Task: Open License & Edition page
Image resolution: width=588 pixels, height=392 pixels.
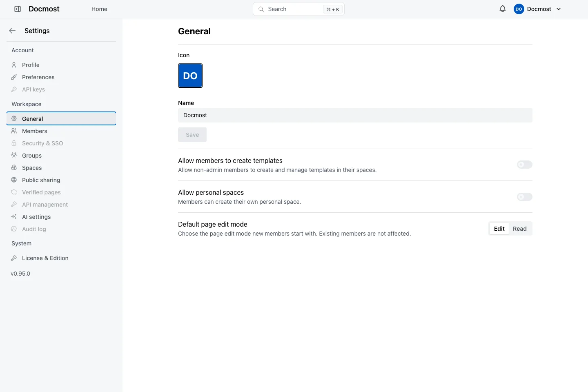Action: coord(61,258)
